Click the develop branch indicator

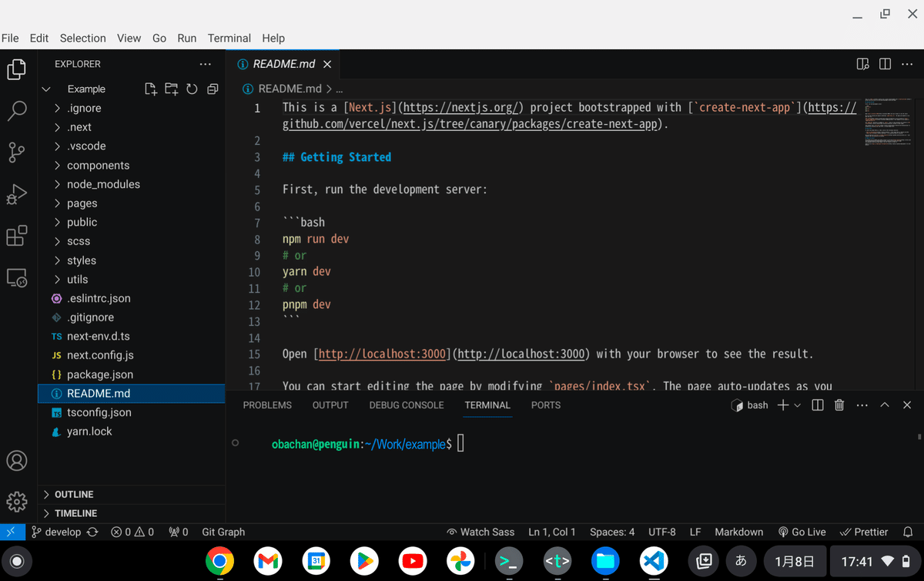[x=56, y=532]
